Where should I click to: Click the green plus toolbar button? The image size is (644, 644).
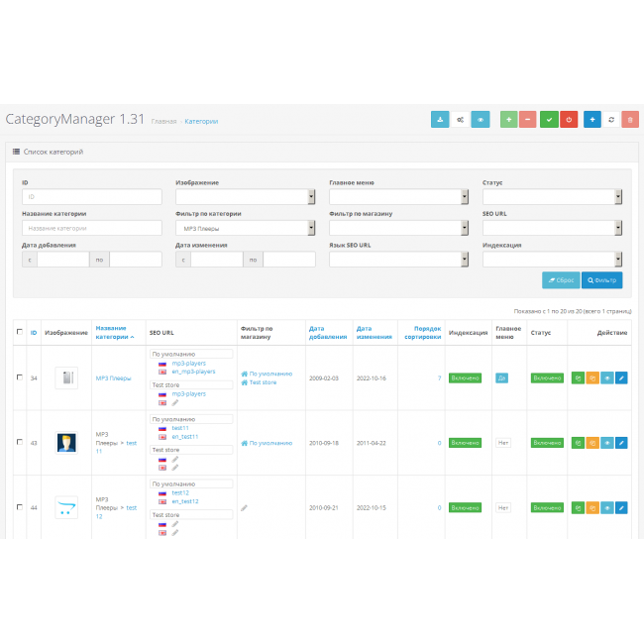509,120
